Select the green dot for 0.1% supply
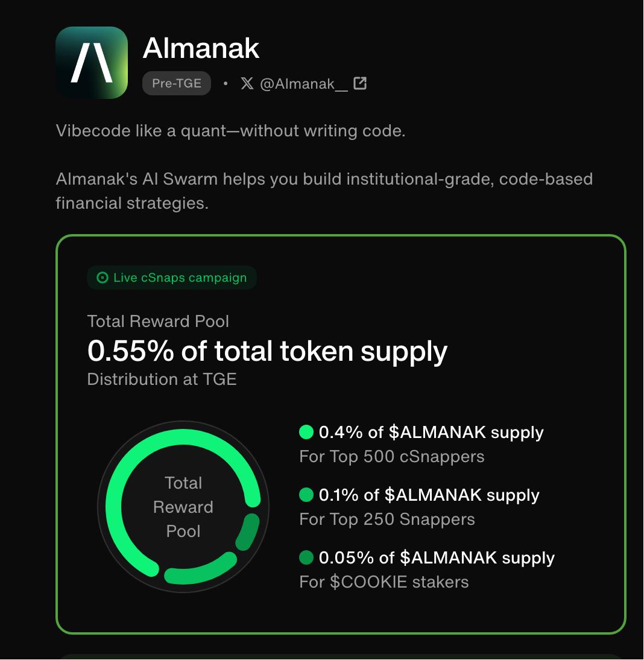 tap(306, 495)
